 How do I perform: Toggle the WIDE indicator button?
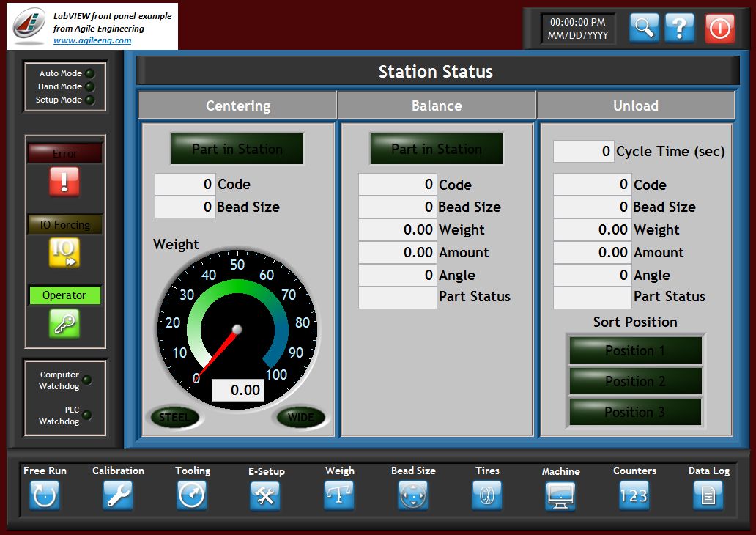tap(300, 417)
